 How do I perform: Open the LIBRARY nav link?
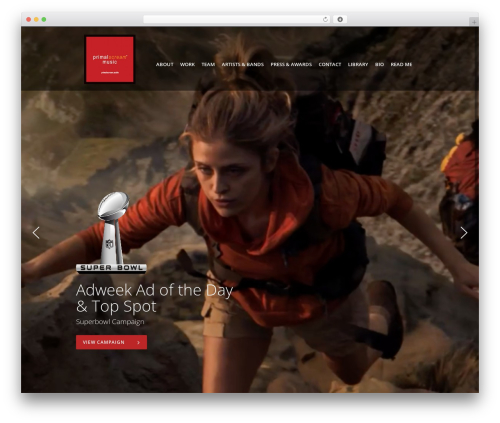(x=358, y=64)
